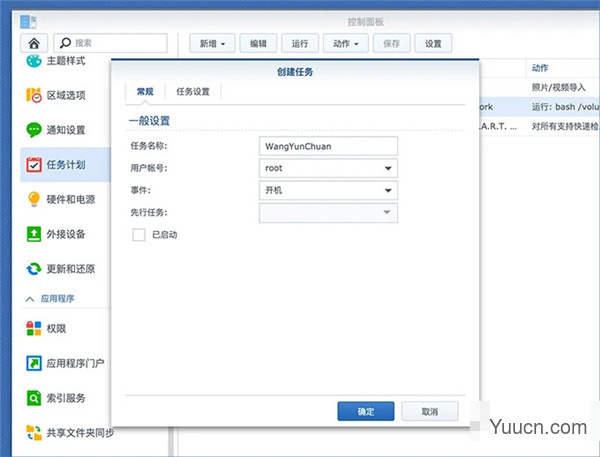600x457 pixels.
Task: Click the 权限 colored squares icon
Action: tap(34, 328)
